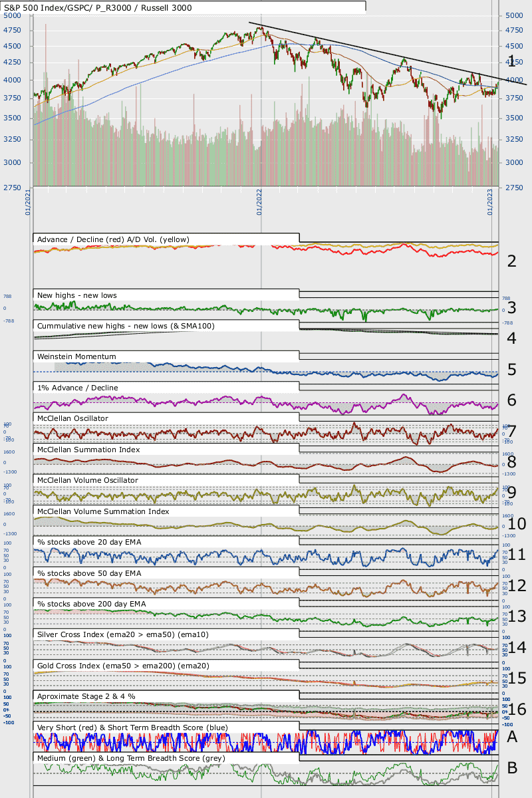Select the Silver Cross Index panel title
This screenshot has width=532, height=798.
coord(123,635)
